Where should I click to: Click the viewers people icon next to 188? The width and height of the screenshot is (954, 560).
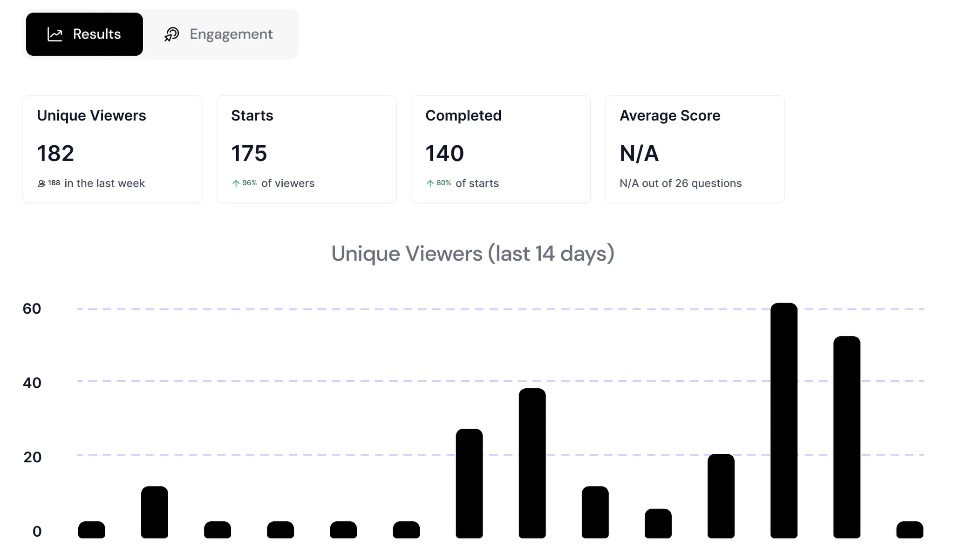coord(41,184)
